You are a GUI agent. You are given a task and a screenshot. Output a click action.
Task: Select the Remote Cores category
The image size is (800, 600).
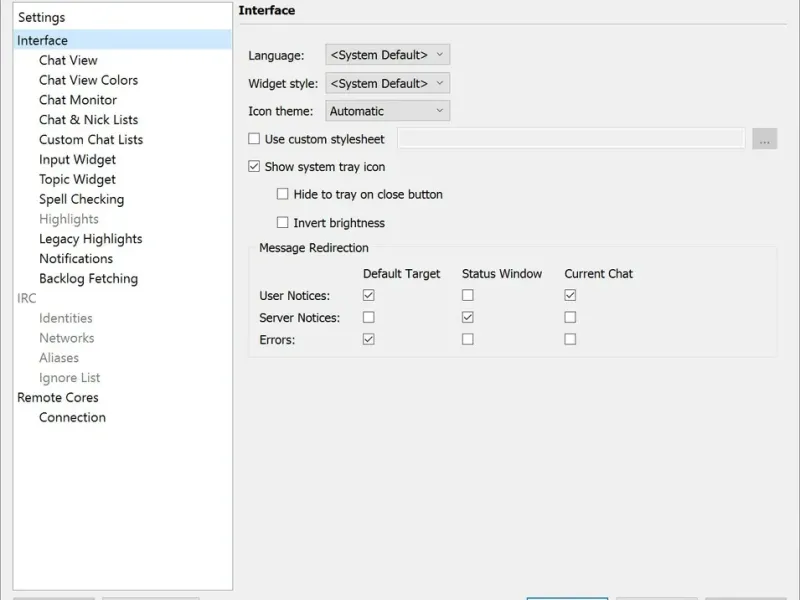(58, 397)
